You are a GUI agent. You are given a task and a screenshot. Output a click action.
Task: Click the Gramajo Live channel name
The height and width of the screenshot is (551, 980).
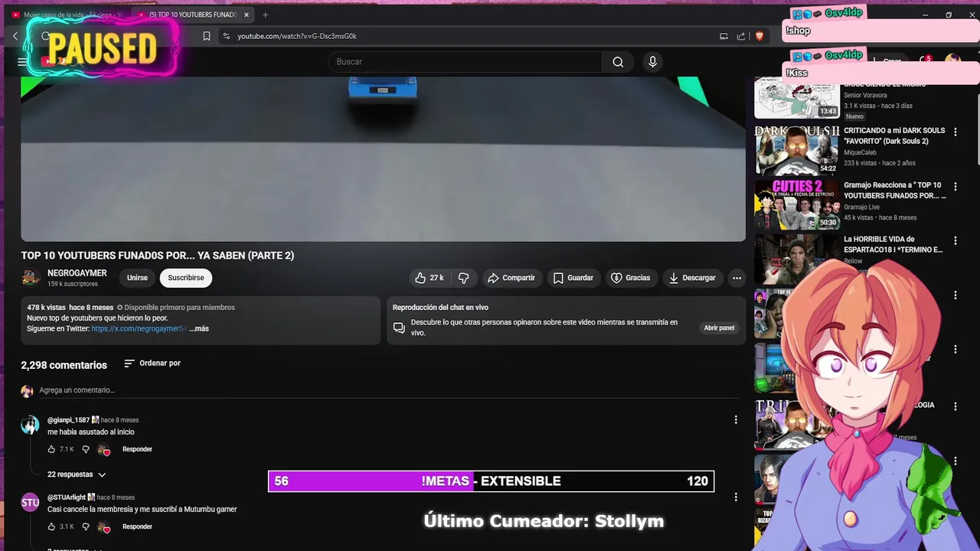point(861,207)
